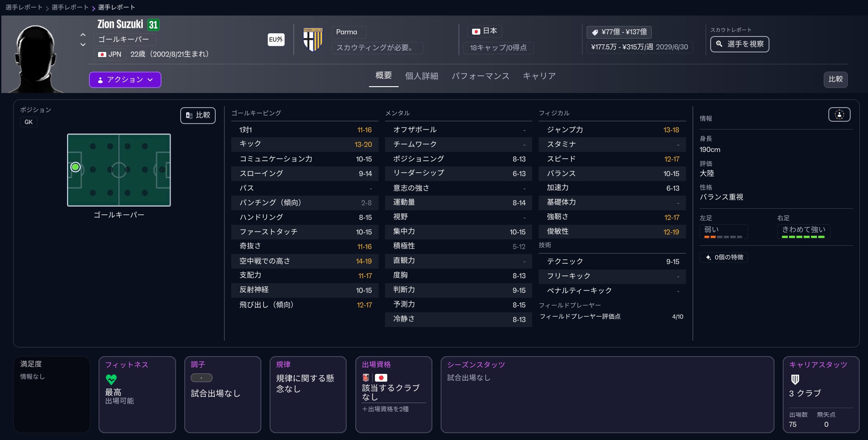Go to previous player with up chevron
Image resolution: width=868 pixels, height=440 pixels.
[x=83, y=35]
